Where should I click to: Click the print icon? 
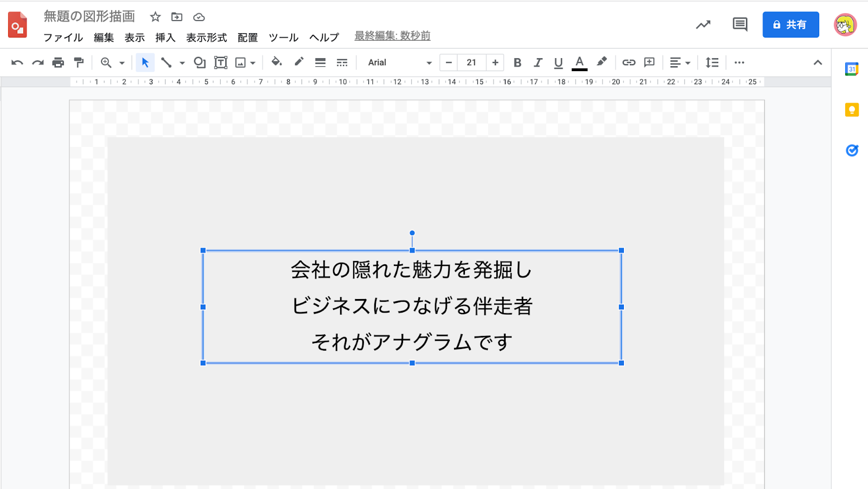pos(58,63)
